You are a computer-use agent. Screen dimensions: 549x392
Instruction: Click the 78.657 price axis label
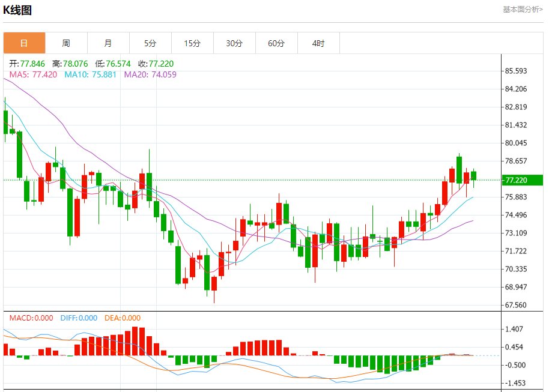coord(516,161)
